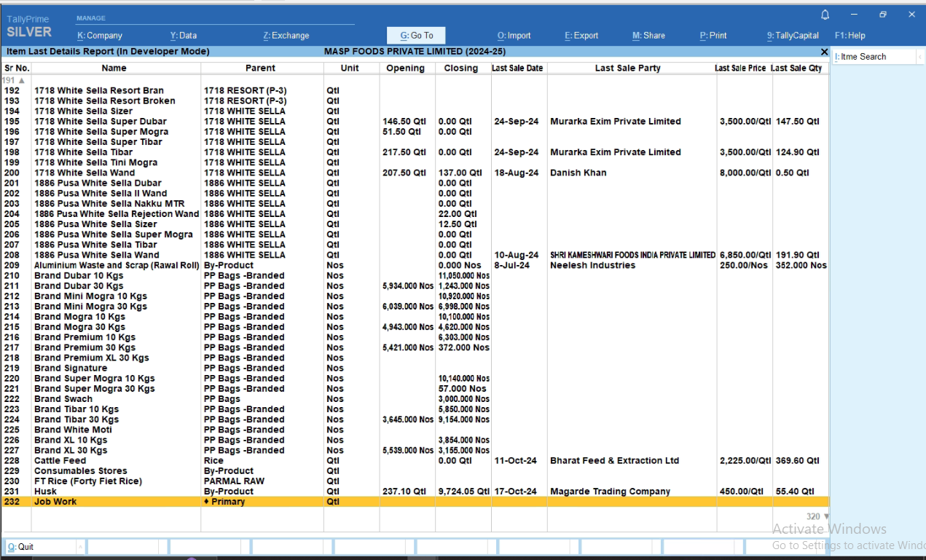926x560 pixels.
Task: Click the Q: Quit button
Action: click(42, 546)
